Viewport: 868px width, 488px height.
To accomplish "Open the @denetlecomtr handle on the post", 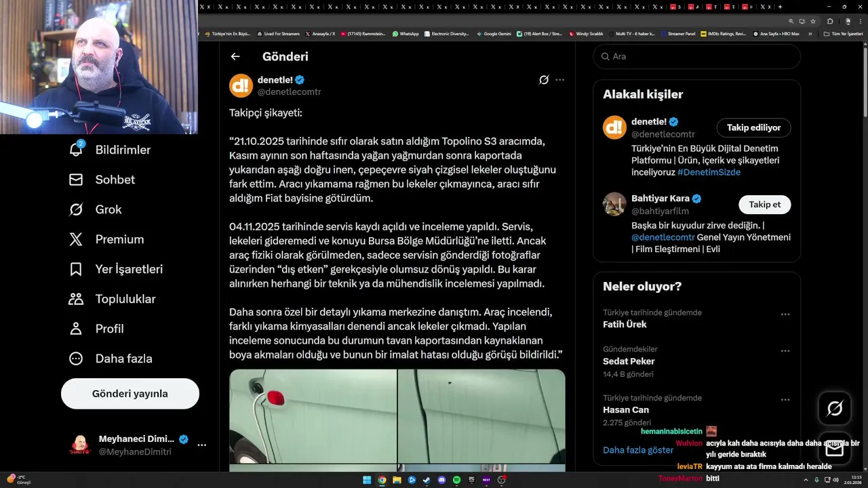I will [290, 91].
